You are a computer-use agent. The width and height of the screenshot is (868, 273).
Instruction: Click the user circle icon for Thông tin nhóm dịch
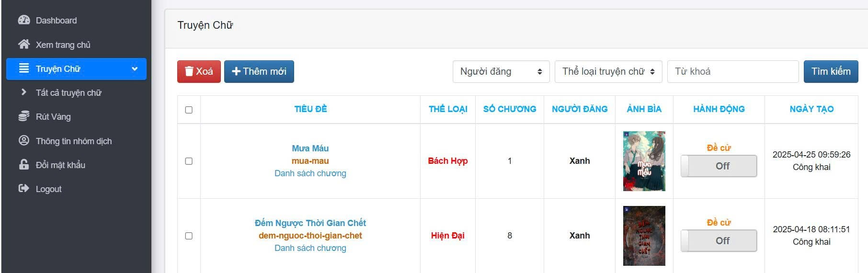tap(24, 140)
